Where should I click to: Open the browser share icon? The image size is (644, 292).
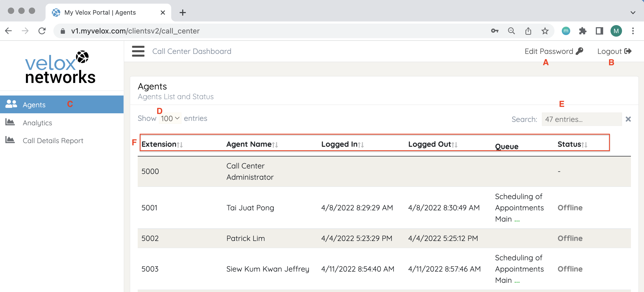pos(528,31)
